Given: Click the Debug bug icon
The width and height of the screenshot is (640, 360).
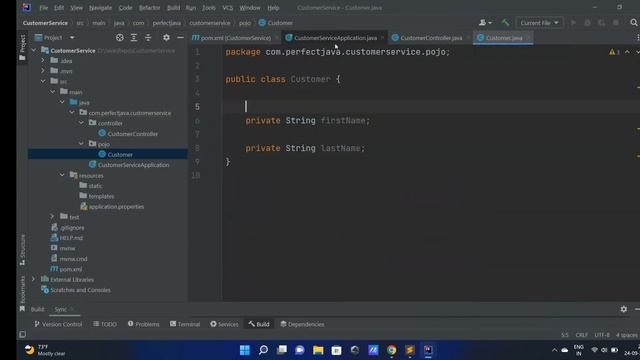Looking at the screenshot, I should tap(587, 23).
